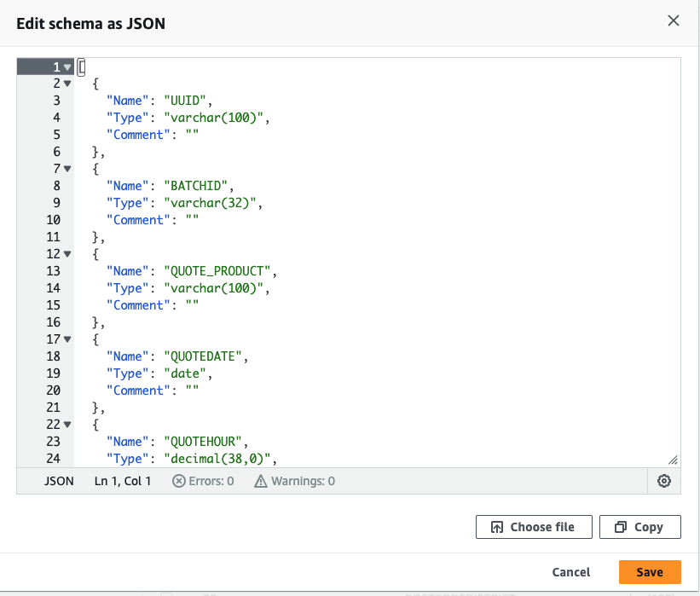
Task: Cancel the schema edit
Action: (570, 572)
